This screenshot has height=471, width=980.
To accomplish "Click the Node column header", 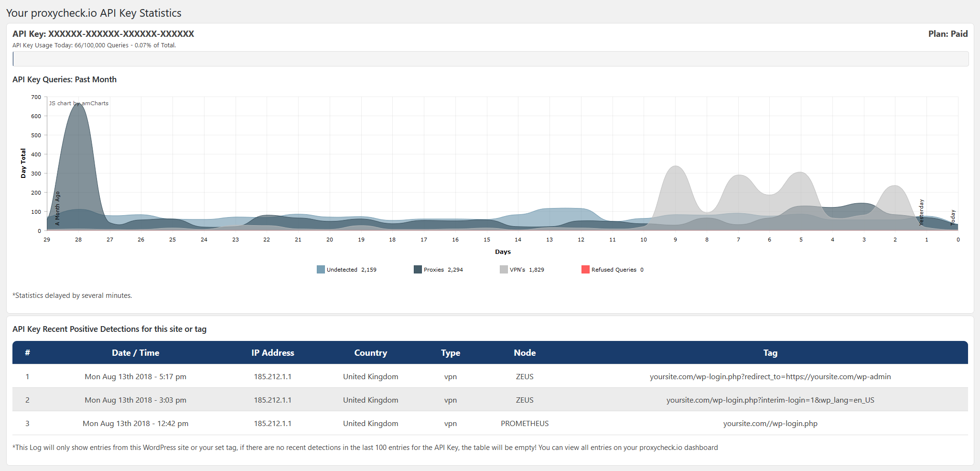I will point(524,353).
